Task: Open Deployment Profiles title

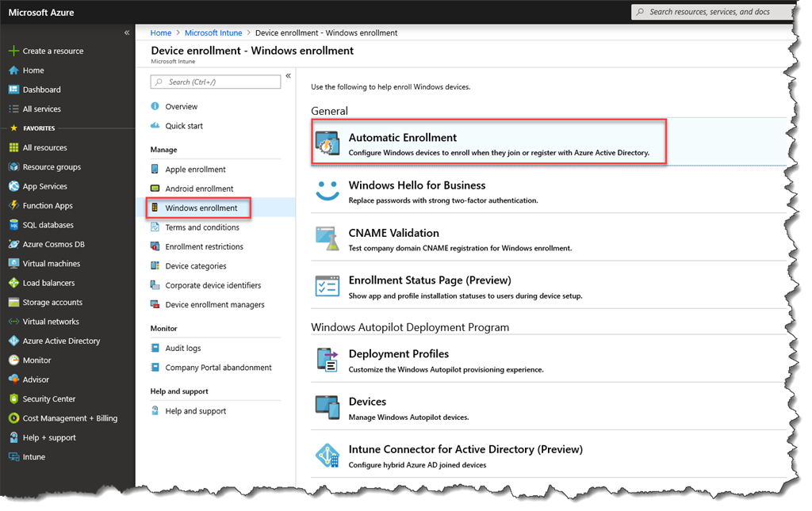Action: pos(399,354)
